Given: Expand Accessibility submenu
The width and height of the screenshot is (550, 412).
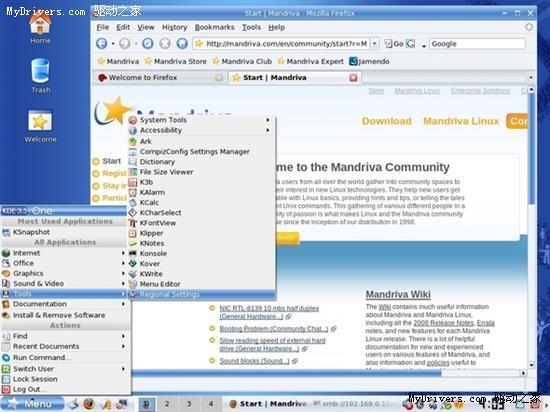Looking at the screenshot, I should [201, 130].
